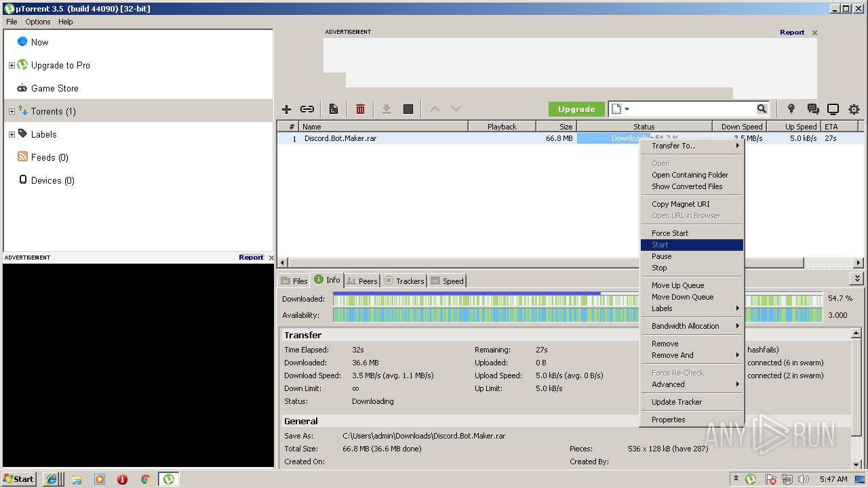Expand the Upgrade to Pro tree node

[x=12, y=65]
